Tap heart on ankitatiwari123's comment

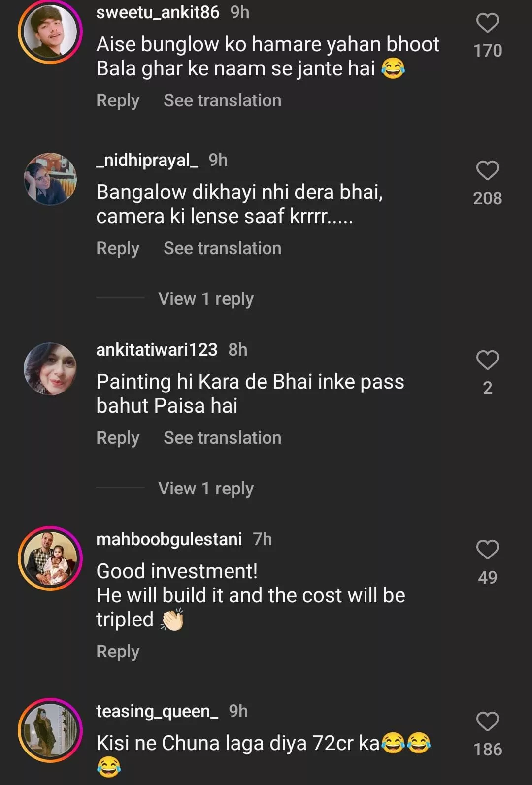pos(487,360)
